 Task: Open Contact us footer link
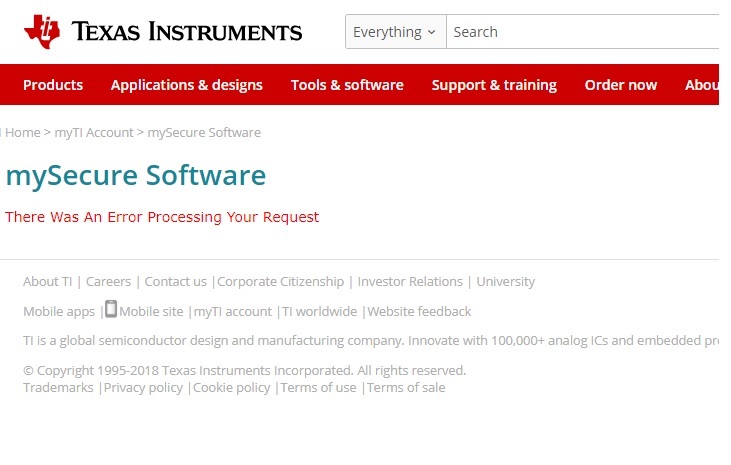point(176,282)
